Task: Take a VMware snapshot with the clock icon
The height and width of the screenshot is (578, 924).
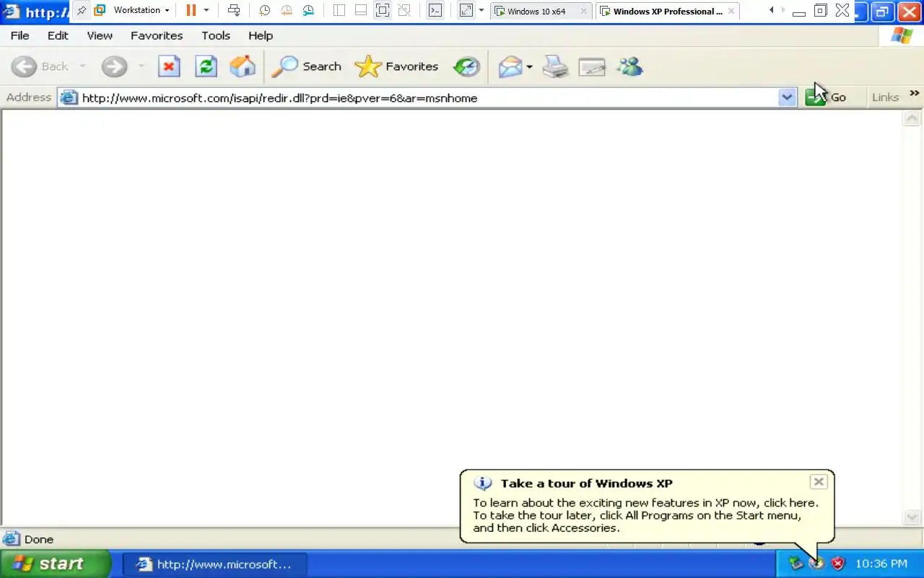Action: [264, 10]
